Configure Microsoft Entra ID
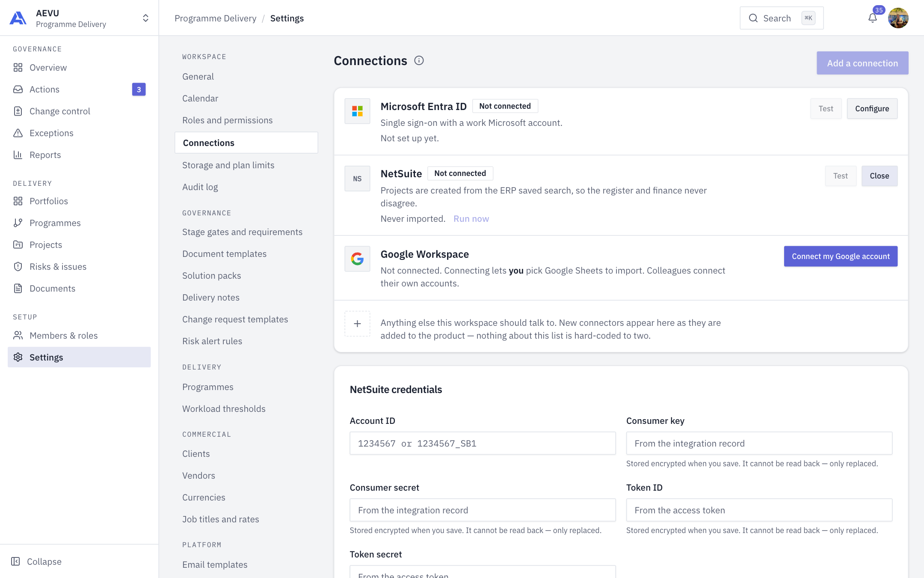The width and height of the screenshot is (924, 578). point(872,109)
